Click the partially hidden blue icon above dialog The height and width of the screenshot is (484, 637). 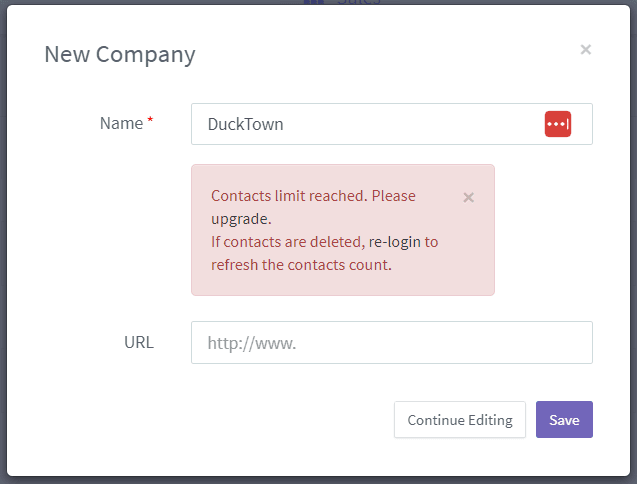314,2
